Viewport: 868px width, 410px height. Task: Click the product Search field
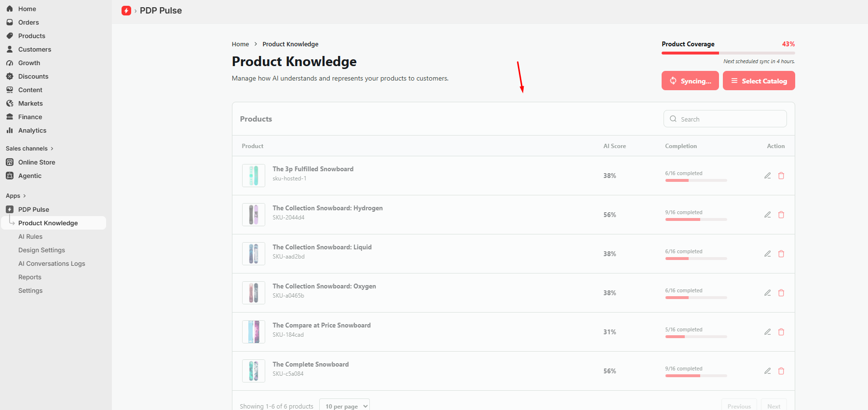click(x=725, y=119)
